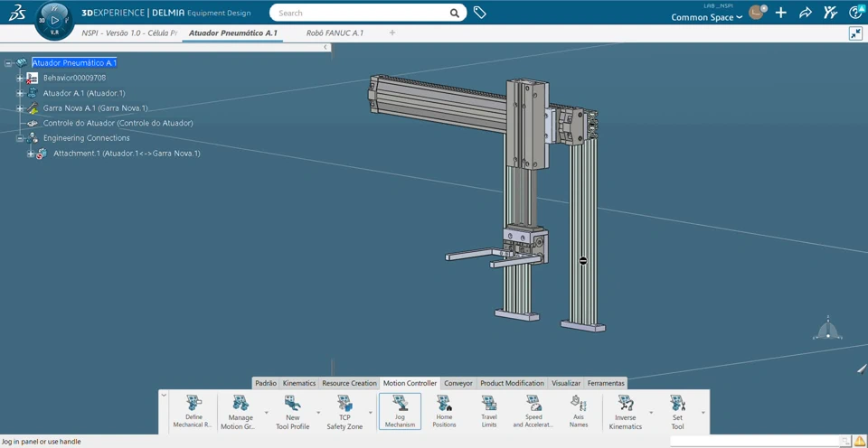Open the 3D compass play button

pos(54,19)
